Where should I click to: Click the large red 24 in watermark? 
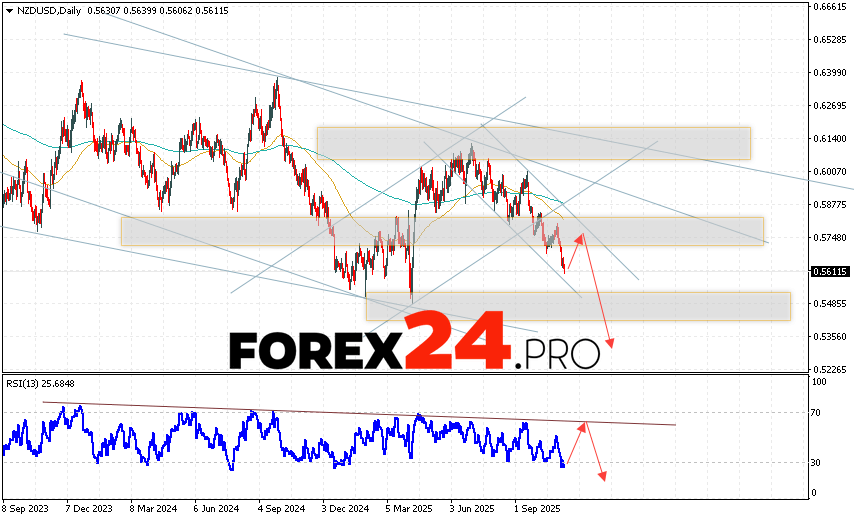click(x=460, y=342)
